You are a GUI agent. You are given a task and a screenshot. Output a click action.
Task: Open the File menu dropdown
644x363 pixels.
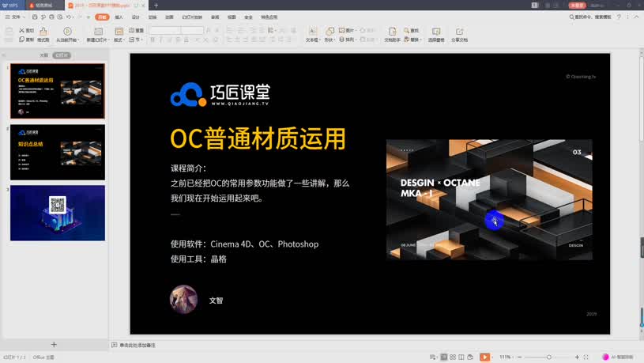point(15,17)
